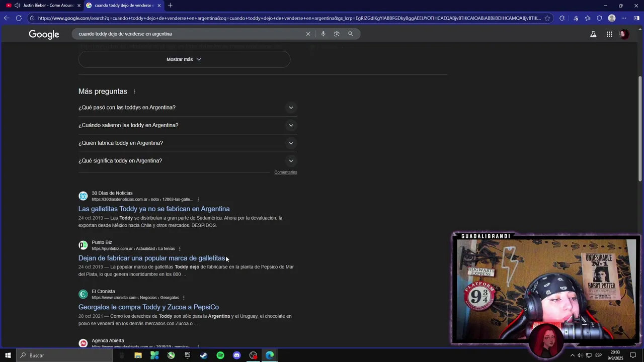The height and width of the screenshot is (362, 644).
Task: Expand '¿Quién fabrica toddy en Argentina?'
Action: tap(187, 143)
